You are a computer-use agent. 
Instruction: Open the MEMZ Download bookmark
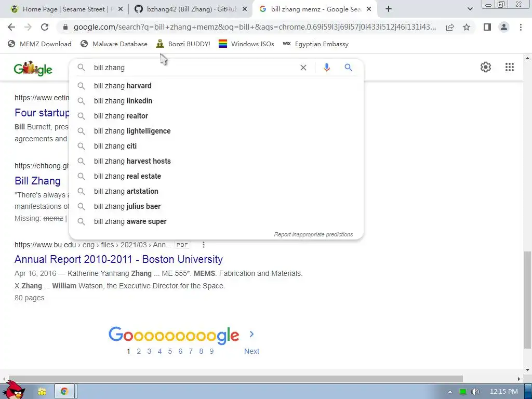pos(39,44)
